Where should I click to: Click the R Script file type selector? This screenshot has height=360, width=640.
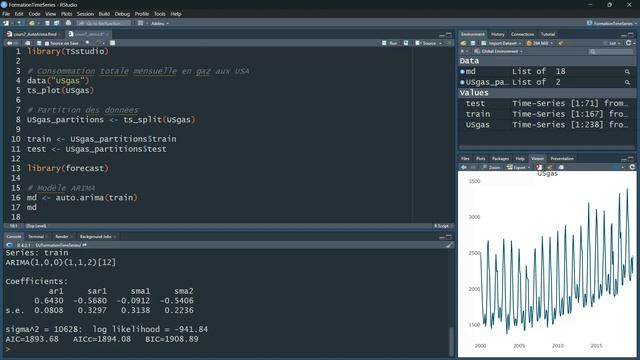tap(442, 226)
